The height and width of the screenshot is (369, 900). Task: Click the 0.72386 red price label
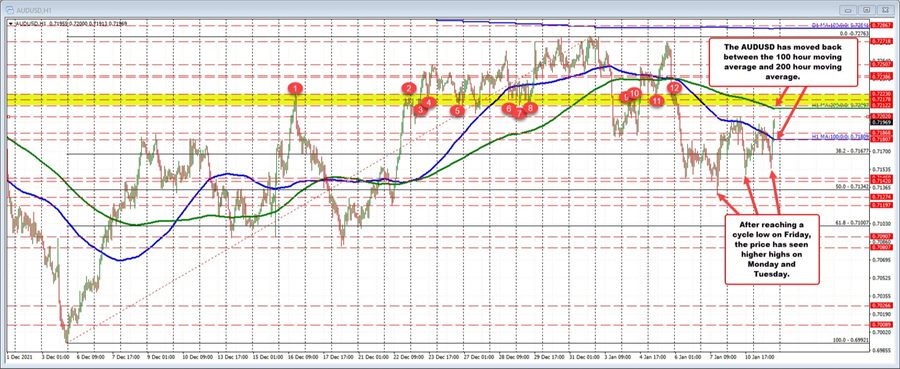(883, 76)
